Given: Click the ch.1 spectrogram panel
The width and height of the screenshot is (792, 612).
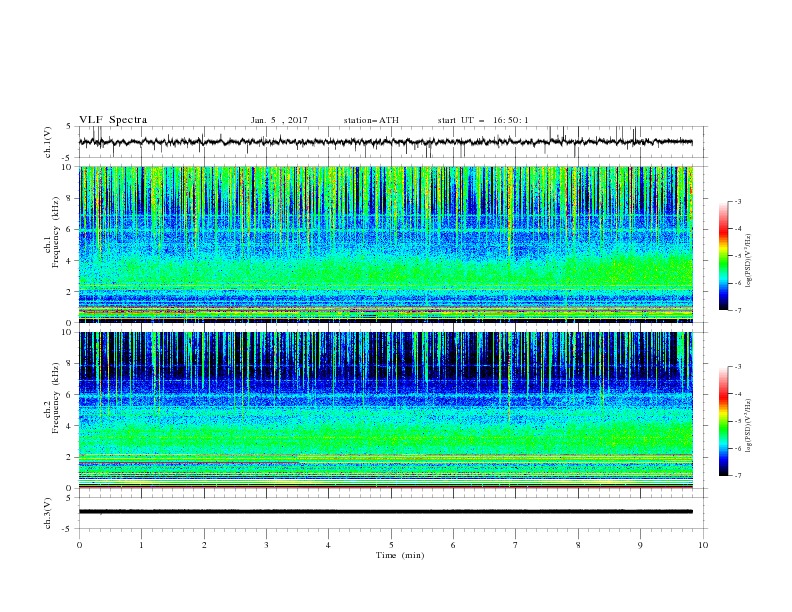Looking at the screenshot, I should tap(386, 244).
